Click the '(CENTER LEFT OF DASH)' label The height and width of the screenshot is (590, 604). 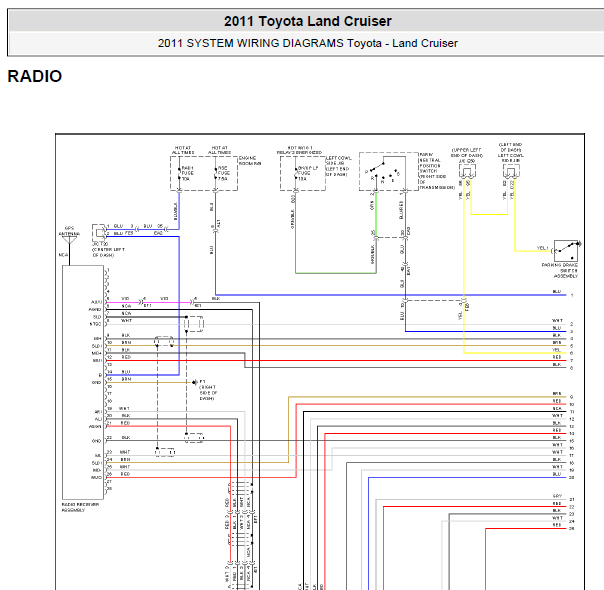pyautogui.click(x=108, y=252)
